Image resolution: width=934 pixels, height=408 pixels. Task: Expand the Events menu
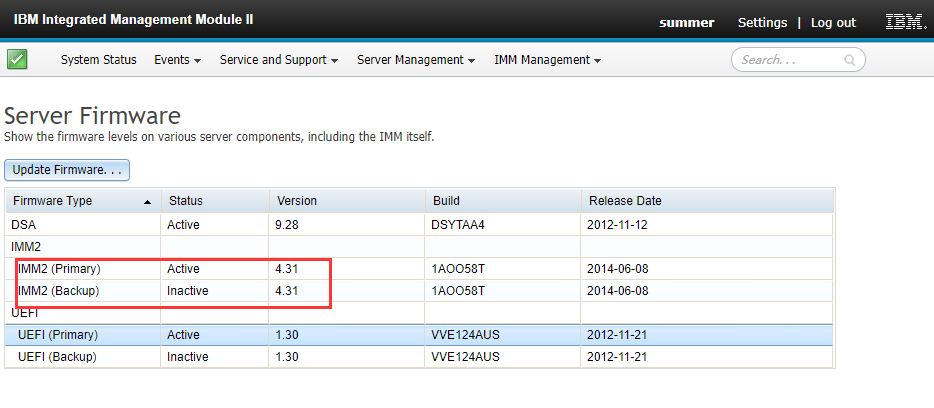(x=177, y=60)
